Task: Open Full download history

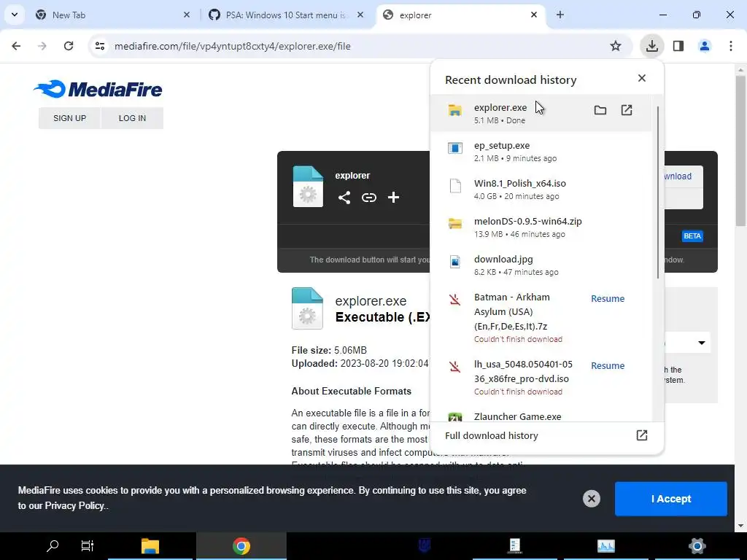Action: point(546,436)
